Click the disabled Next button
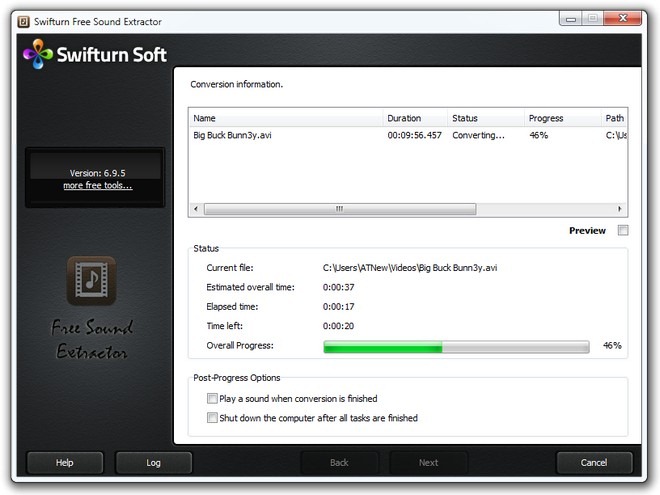Image resolution: width=660 pixels, height=495 pixels. pos(428,463)
